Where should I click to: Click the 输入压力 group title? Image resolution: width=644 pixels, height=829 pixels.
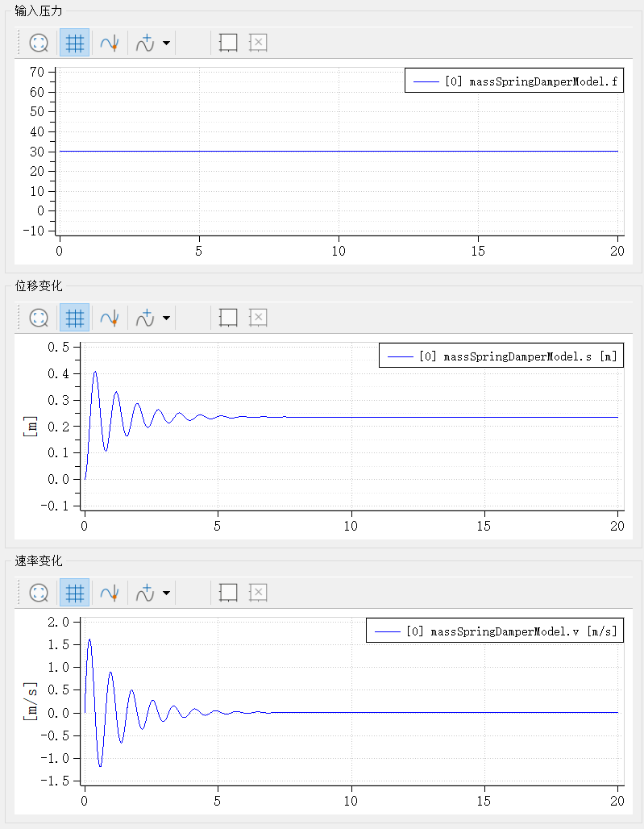coord(39,10)
